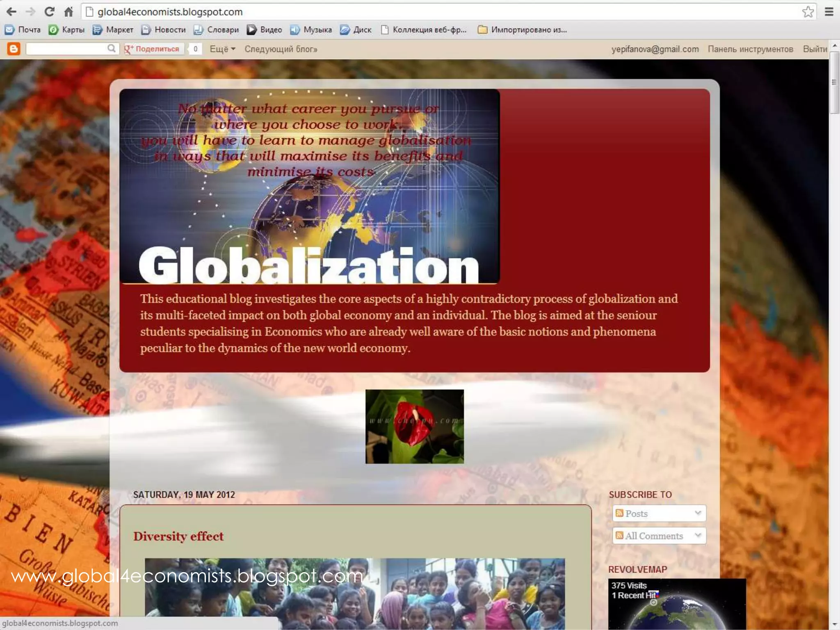
Task: Click the 375 Visits counter text
Action: coord(629,585)
